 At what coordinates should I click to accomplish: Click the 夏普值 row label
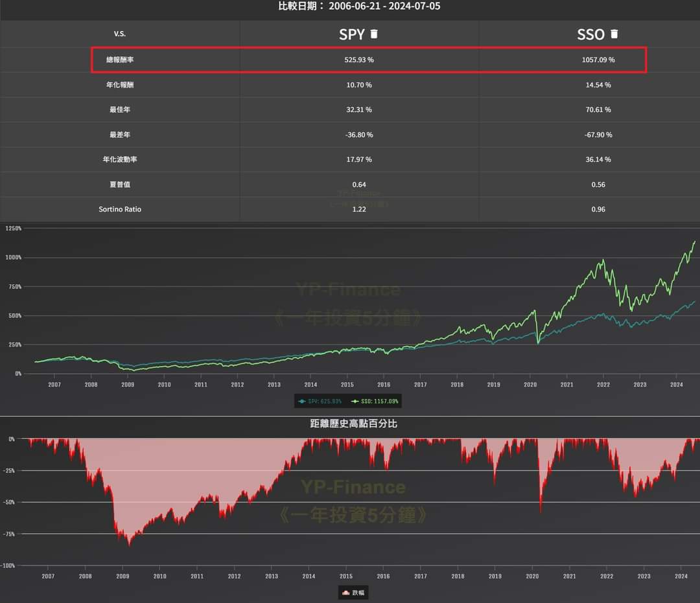[x=120, y=185]
